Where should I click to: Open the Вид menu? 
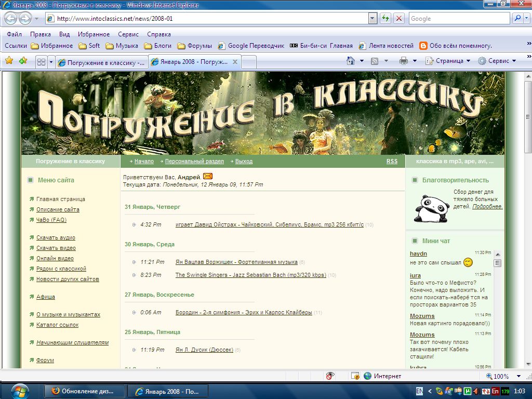click(64, 34)
